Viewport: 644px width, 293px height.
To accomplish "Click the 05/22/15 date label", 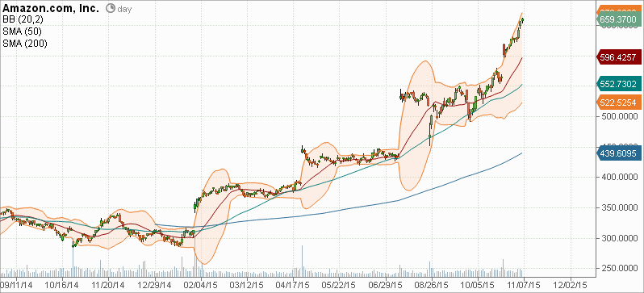I will (339, 284).
